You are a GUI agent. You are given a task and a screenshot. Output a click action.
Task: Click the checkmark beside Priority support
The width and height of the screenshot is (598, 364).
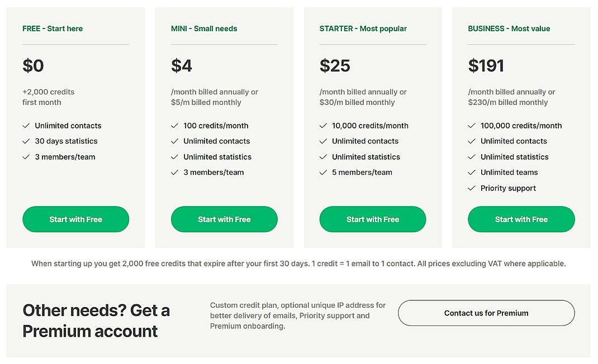(472, 188)
